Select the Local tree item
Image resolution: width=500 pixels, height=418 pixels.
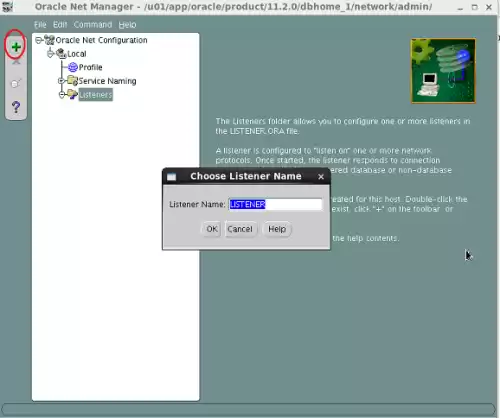tap(77, 54)
